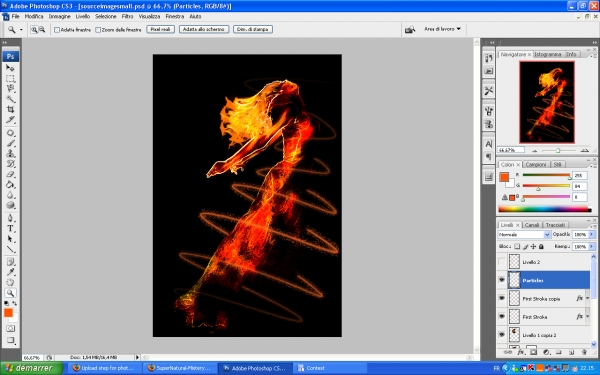Open the status bar info arrow

click(x=137, y=357)
